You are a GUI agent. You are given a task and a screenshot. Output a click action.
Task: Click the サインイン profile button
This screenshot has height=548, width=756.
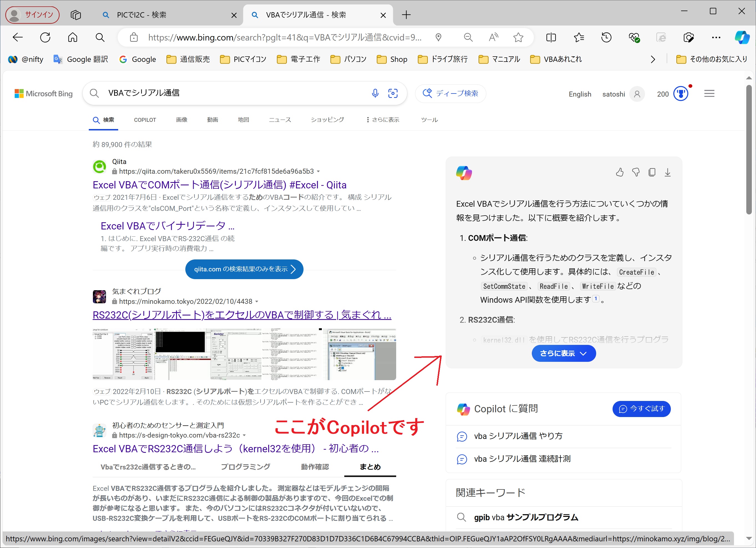(32, 15)
